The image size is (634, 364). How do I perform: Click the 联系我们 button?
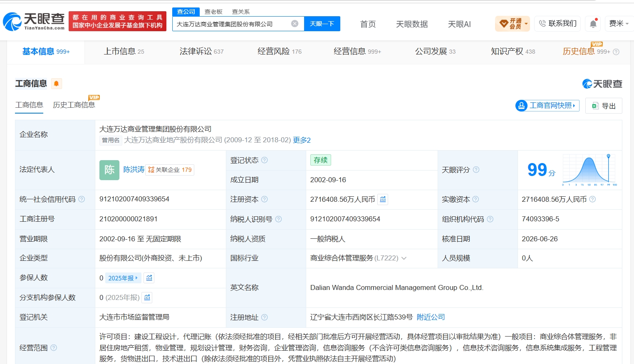click(x=558, y=24)
